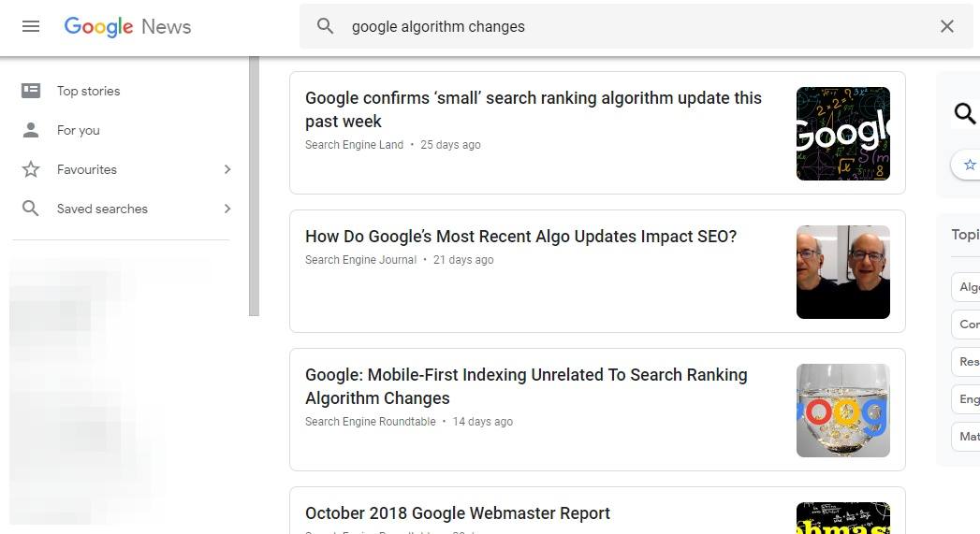Open October 2018 Google Webmaster Report

tap(458, 513)
